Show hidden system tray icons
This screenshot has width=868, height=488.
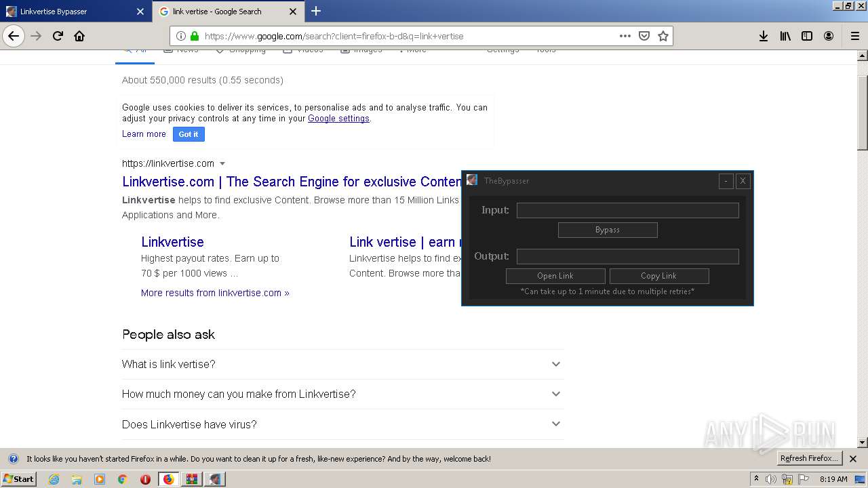756,479
